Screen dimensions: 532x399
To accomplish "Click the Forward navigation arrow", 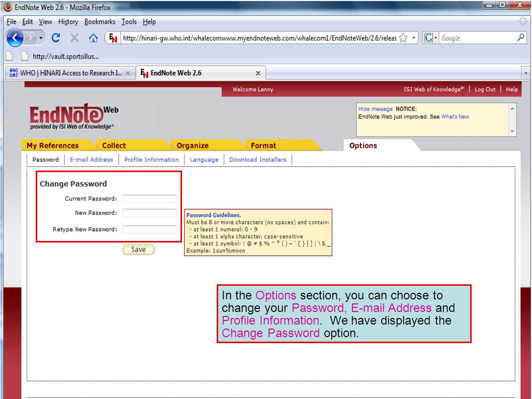I will pyautogui.click(x=30, y=38).
